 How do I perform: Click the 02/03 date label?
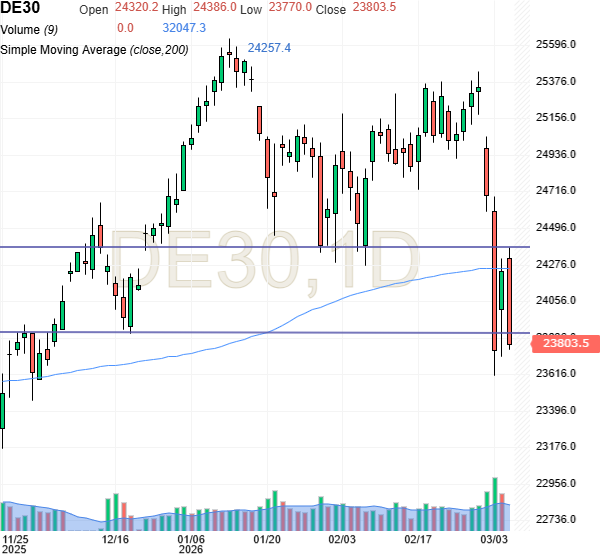(x=342, y=538)
